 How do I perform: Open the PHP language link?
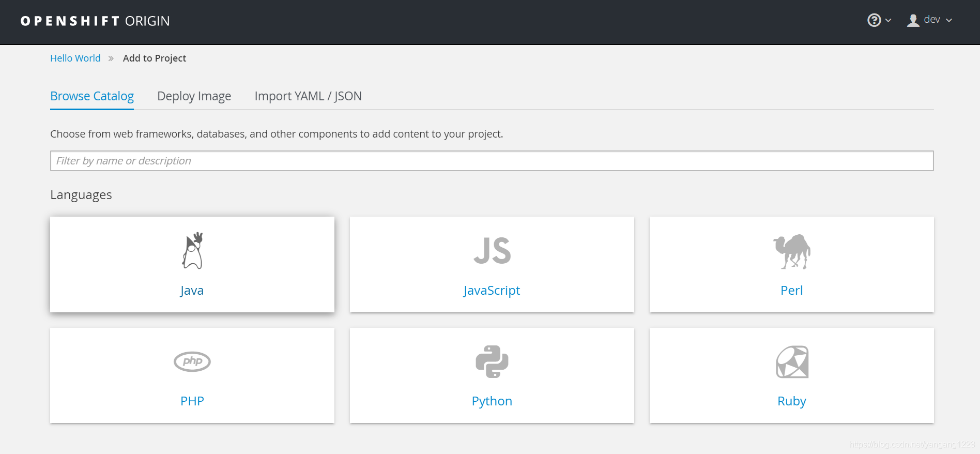tap(192, 401)
